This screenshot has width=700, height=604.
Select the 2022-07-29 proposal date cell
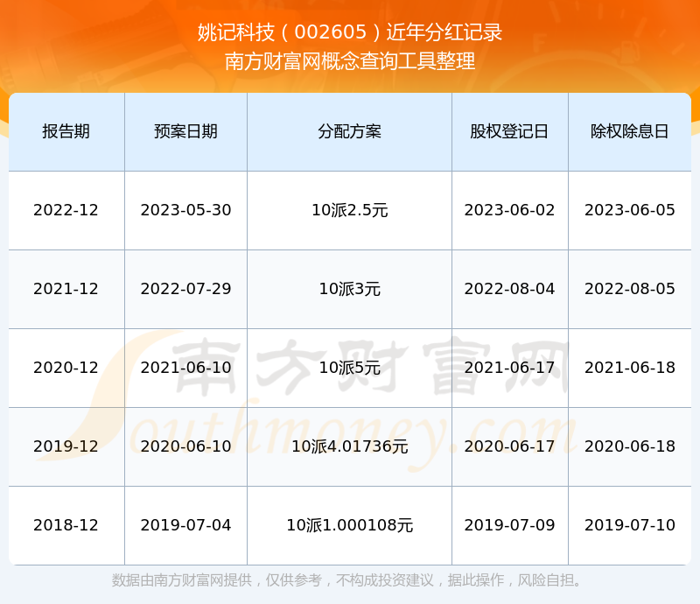[x=185, y=289]
